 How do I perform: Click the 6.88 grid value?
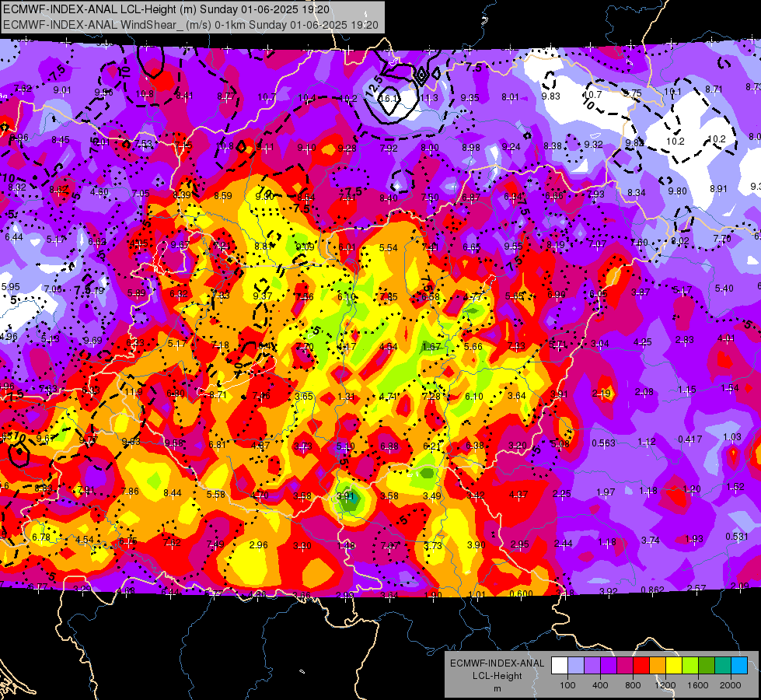(x=389, y=446)
